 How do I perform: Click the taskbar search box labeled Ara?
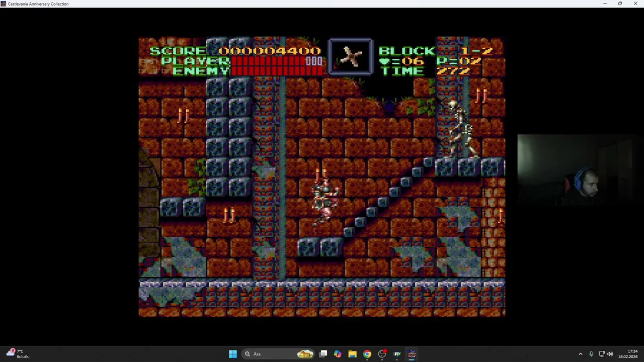tap(278, 354)
